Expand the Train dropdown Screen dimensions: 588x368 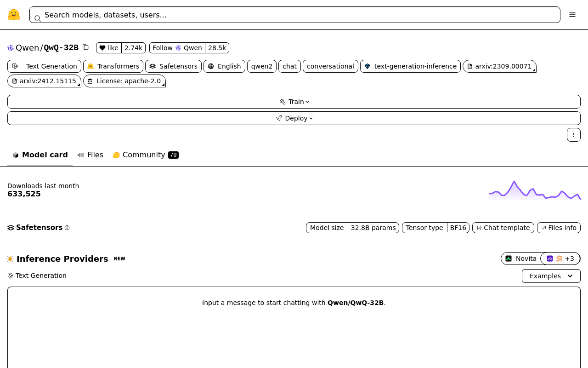pos(294,102)
